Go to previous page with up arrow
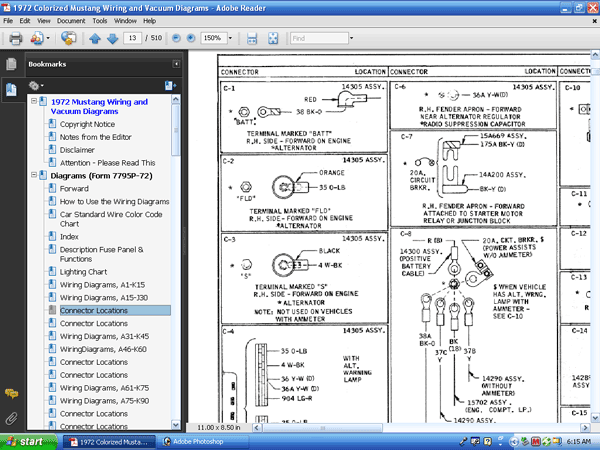This screenshot has height=450, width=600. point(95,38)
